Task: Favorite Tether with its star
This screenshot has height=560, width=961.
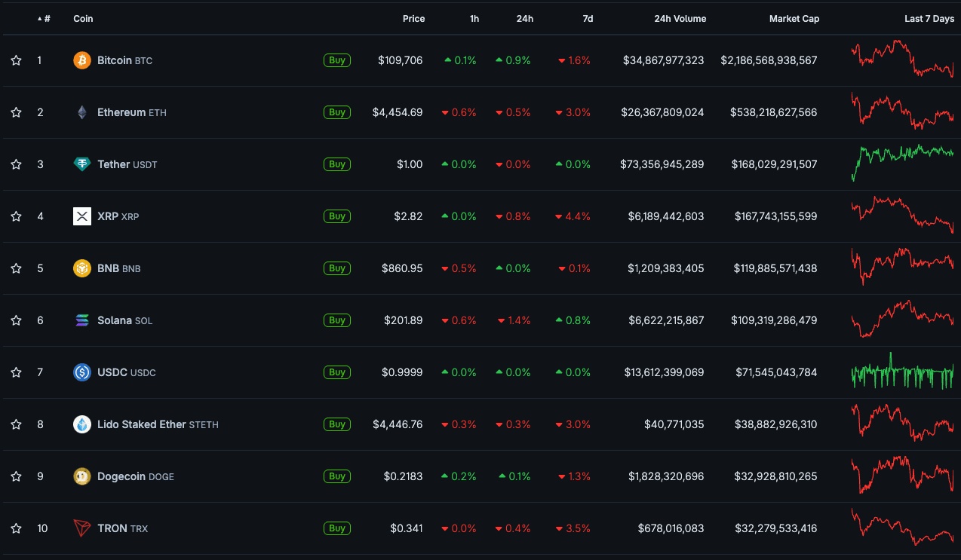Action: (x=16, y=164)
